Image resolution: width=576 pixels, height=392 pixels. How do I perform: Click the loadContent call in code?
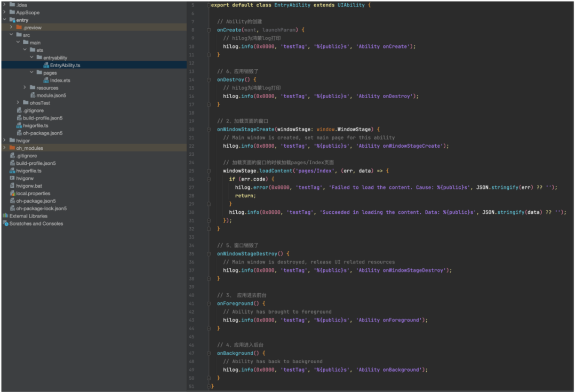tap(276, 171)
